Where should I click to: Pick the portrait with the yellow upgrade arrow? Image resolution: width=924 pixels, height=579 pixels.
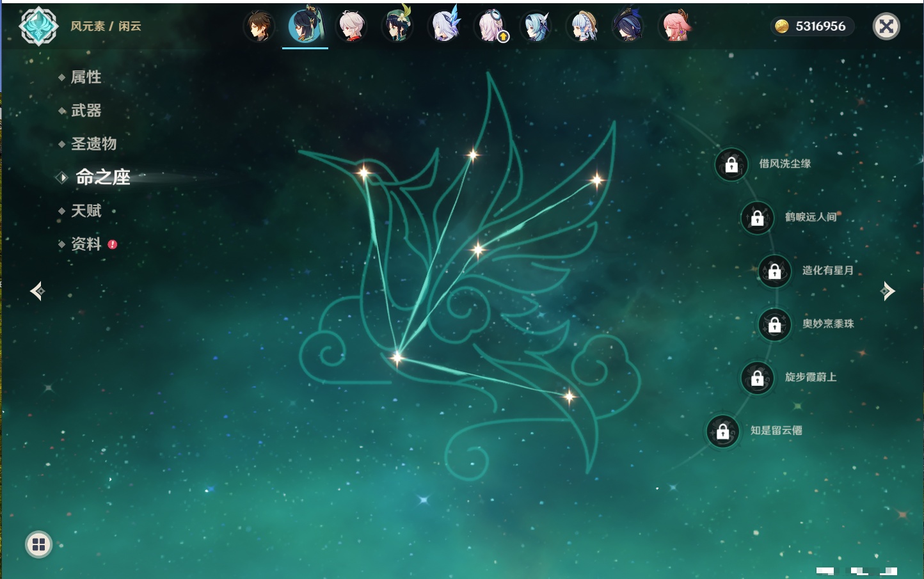[490, 27]
